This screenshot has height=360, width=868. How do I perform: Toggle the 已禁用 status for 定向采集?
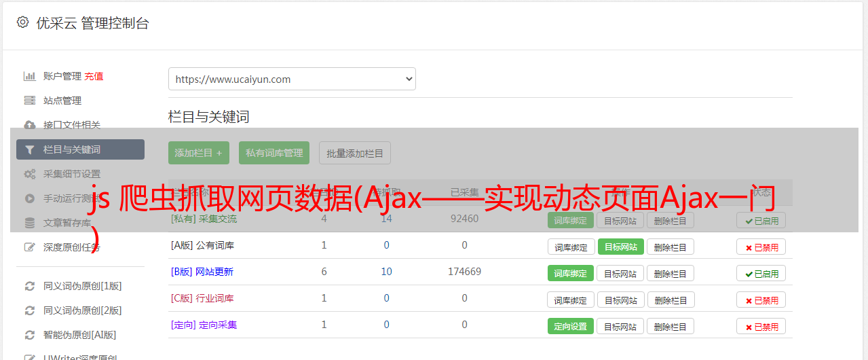point(761,327)
